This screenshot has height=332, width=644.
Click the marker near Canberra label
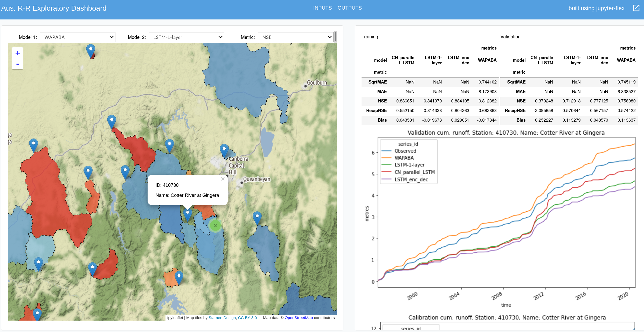click(224, 151)
